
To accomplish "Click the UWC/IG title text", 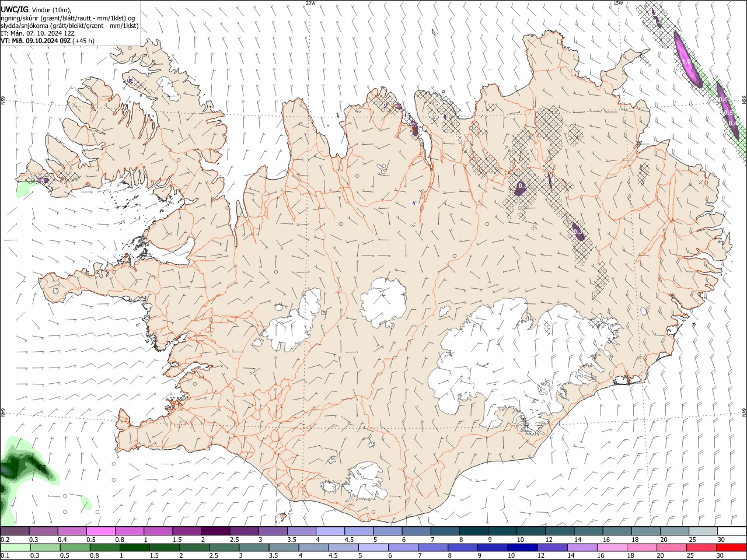I will tap(13, 10).
